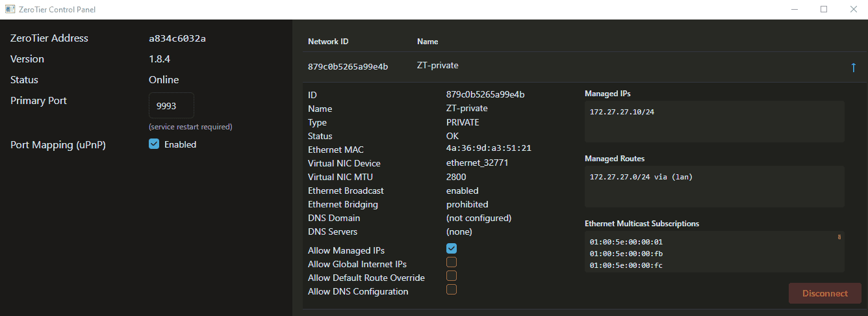Screen dimensions: 868x316
Task: Enable Allow Global Internet IPs
Action: [x=452, y=262]
